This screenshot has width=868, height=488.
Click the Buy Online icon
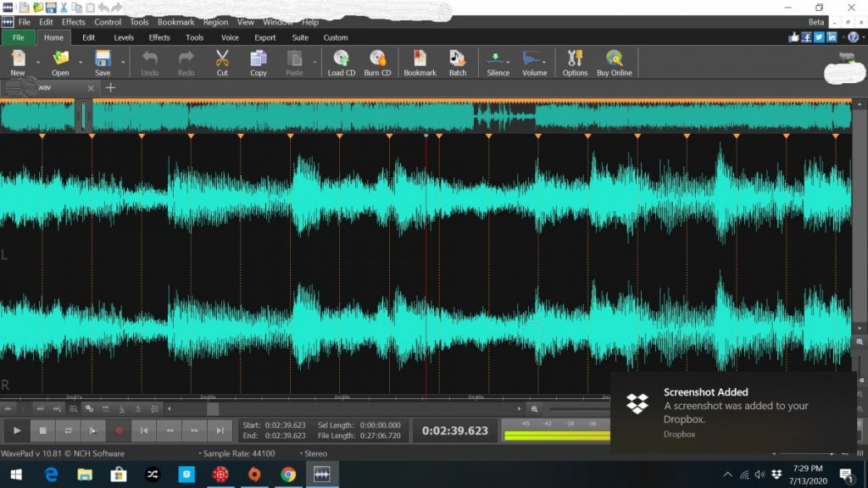pos(614,63)
